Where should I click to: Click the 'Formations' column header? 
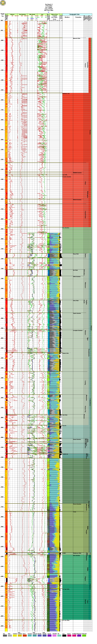point(78,17)
